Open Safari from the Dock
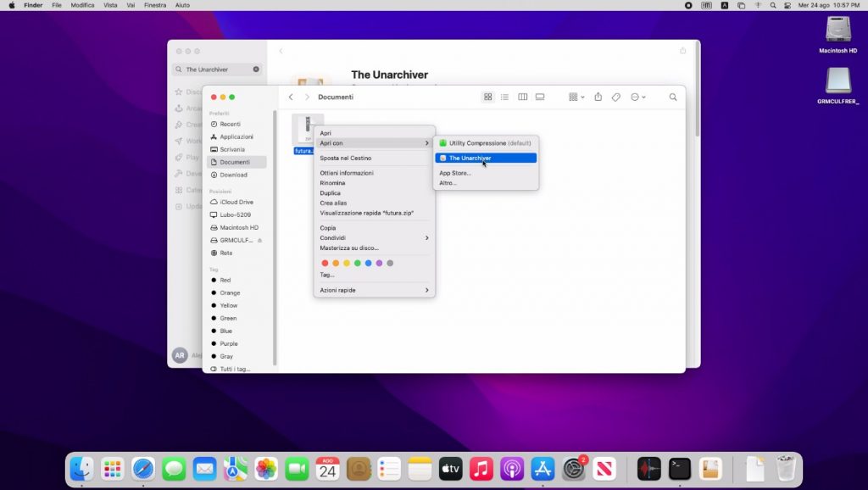Viewport: 868px width, 490px height. [143, 469]
